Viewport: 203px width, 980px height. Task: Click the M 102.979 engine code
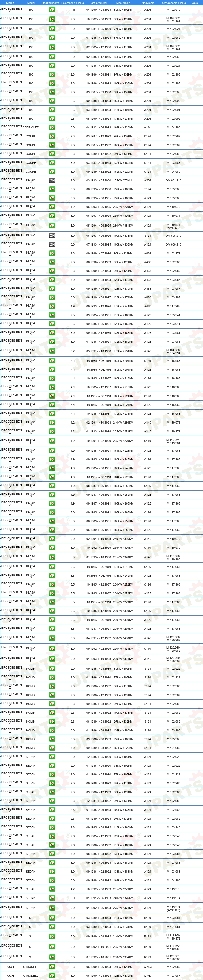[x=173, y=253]
